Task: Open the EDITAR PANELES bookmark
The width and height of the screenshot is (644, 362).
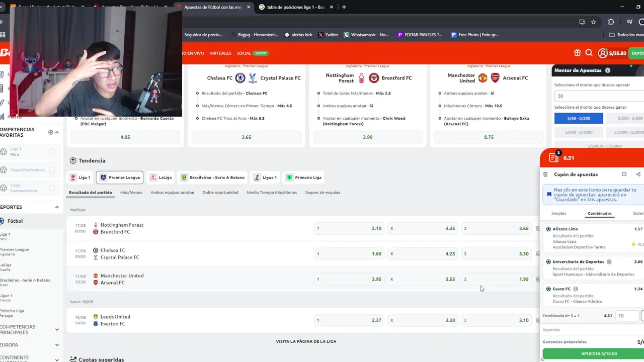Action: tap(420, 35)
